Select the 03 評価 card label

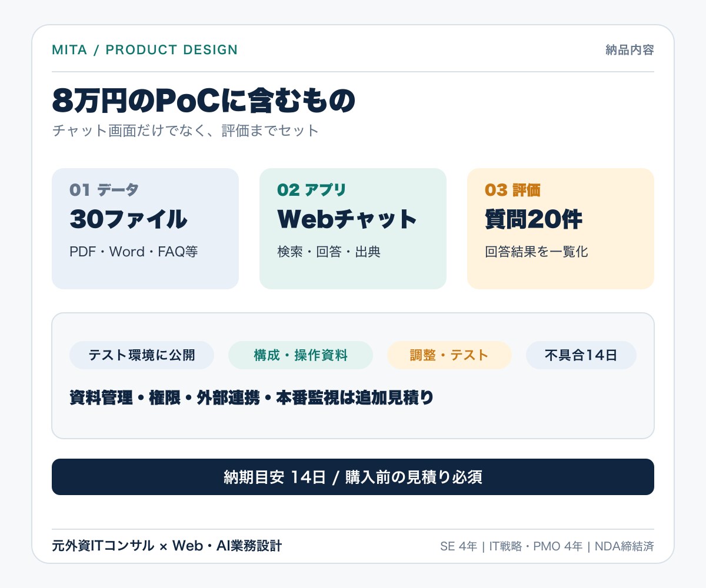(512, 190)
